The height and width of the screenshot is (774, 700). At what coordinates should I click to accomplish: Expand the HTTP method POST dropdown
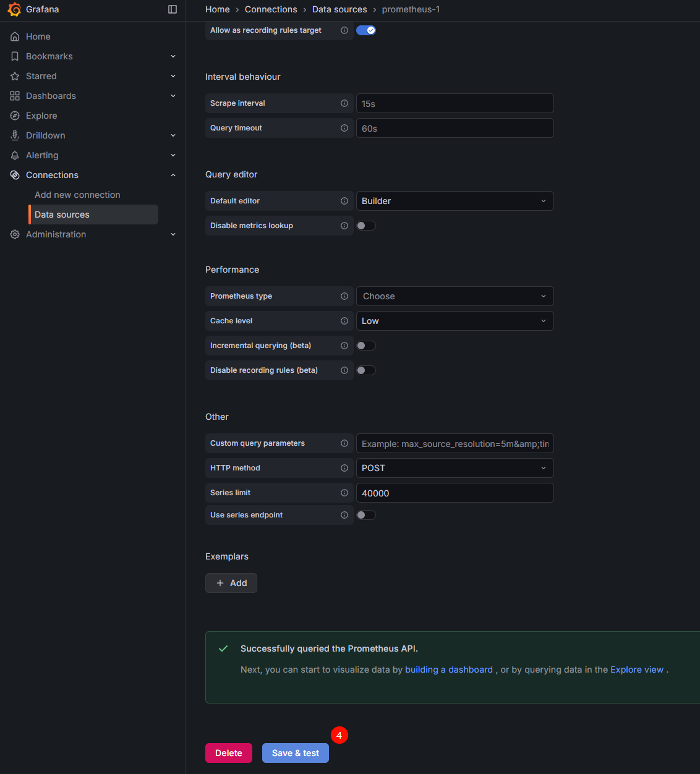point(455,468)
